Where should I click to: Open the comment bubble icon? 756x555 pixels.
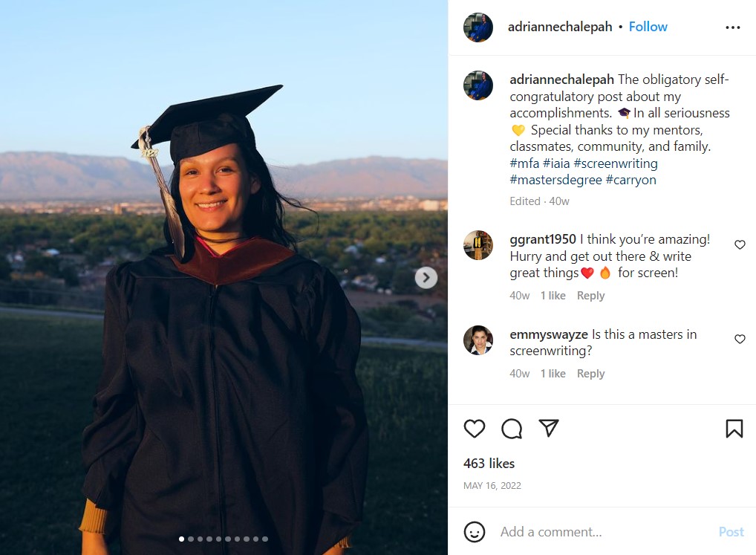point(511,429)
